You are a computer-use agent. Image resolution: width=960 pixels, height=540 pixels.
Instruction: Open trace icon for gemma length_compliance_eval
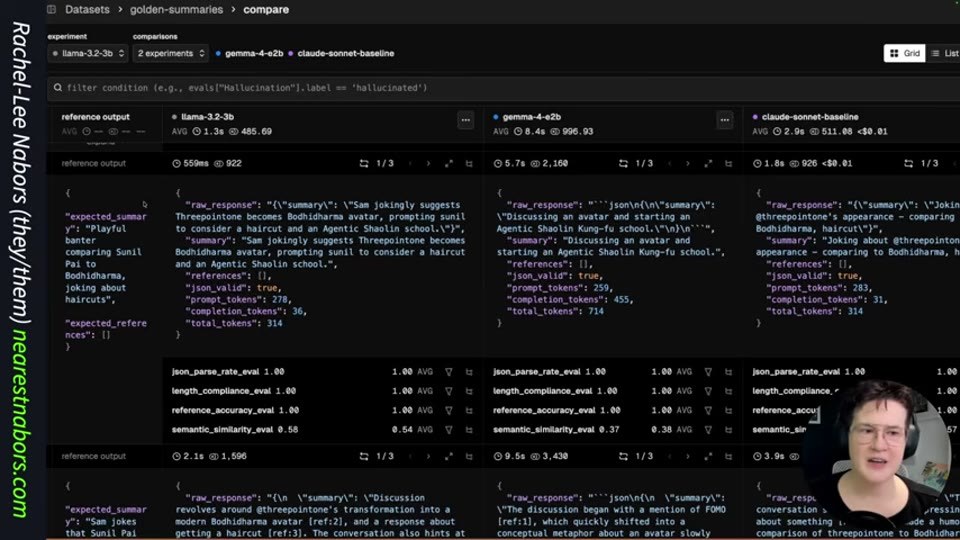click(x=729, y=391)
